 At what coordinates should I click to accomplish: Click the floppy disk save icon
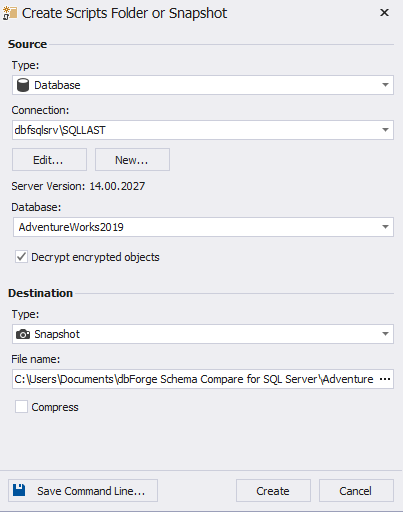19,490
